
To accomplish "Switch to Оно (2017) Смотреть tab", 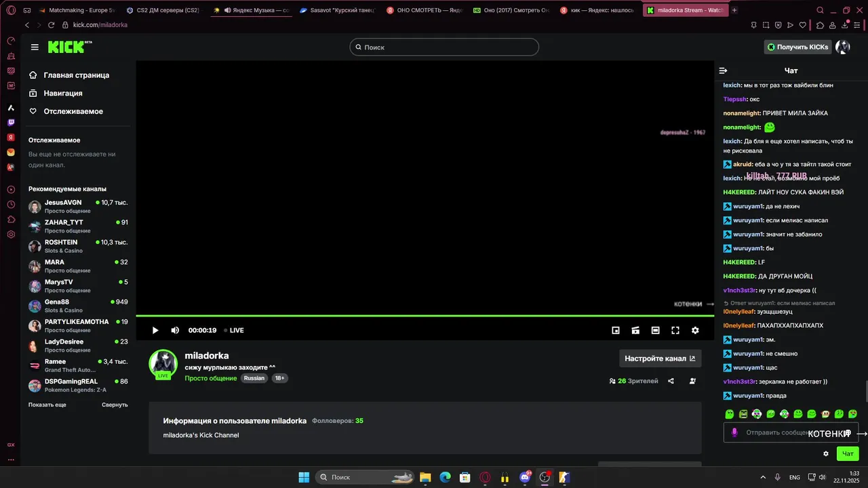I will click(x=511, y=10).
